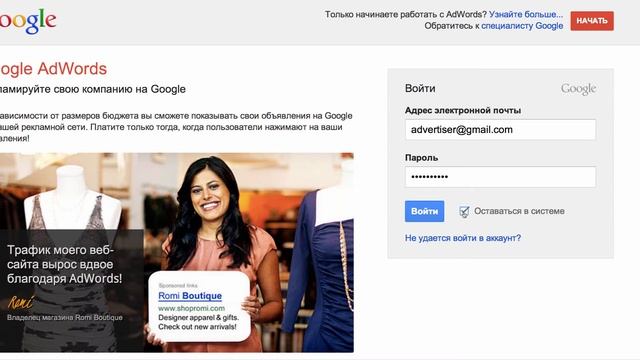Click the red НАЧАТЬ button
Viewport: 640px width, 360px height.
pos(592,21)
